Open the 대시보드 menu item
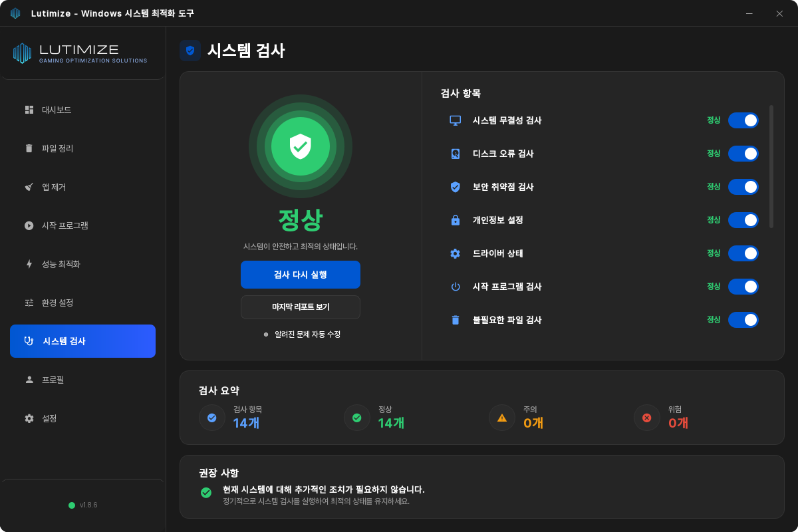The image size is (798, 532). [82, 110]
